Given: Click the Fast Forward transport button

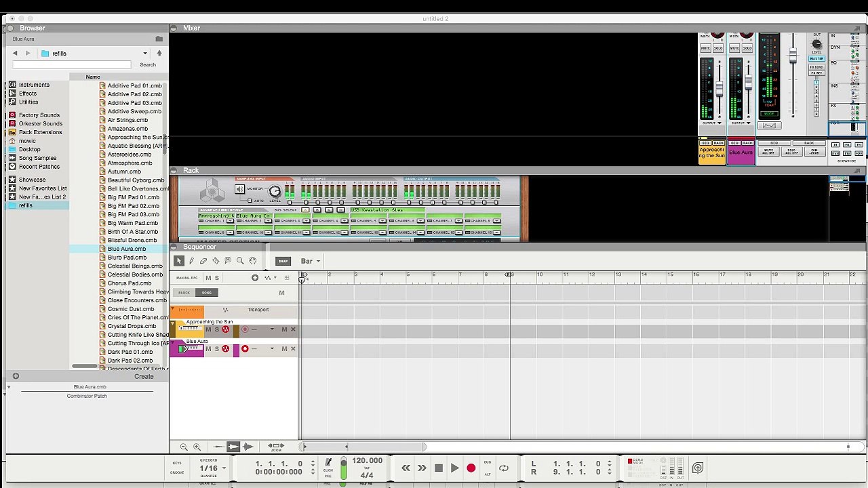Looking at the screenshot, I should coord(422,468).
